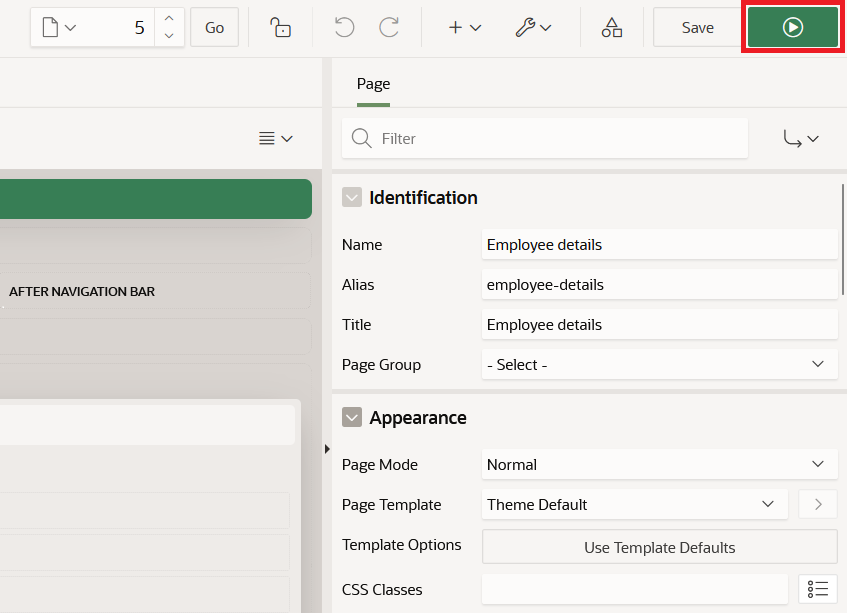This screenshot has height=613, width=847.
Task: Click Use Template Defaults button
Action: coord(660,547)
